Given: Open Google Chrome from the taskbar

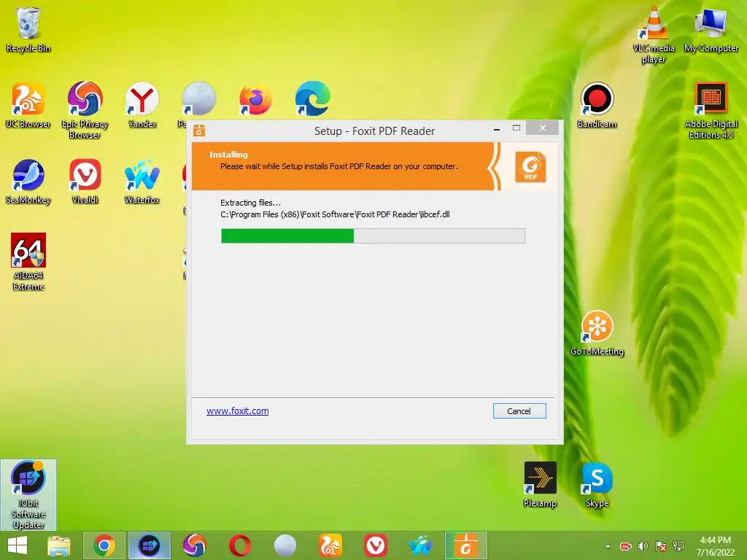Looking at the screenshot, I should pos(104,545).
